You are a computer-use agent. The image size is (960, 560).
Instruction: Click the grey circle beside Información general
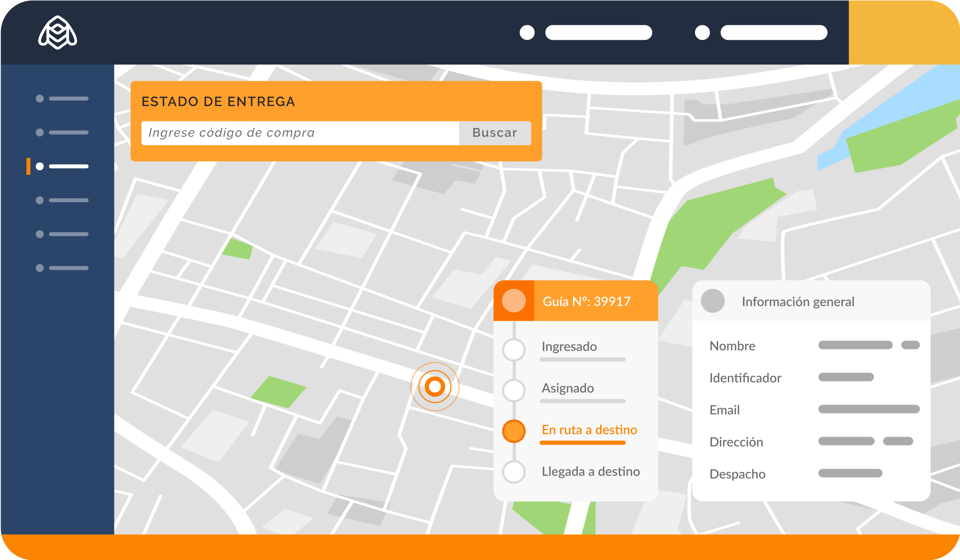[x=712, y=301]
